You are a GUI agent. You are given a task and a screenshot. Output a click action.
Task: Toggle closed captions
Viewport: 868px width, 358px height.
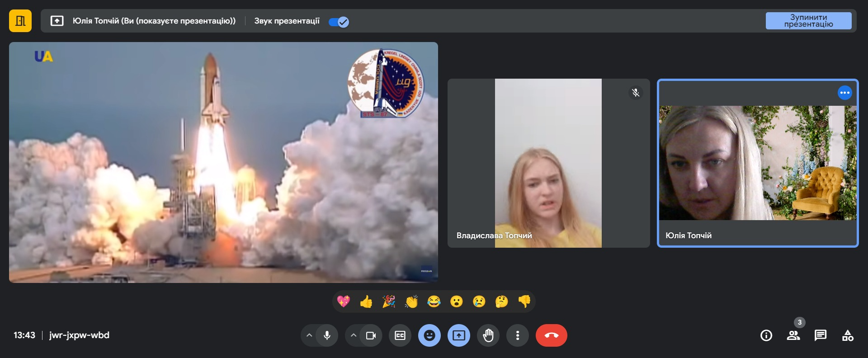click(x=400, y=335)
